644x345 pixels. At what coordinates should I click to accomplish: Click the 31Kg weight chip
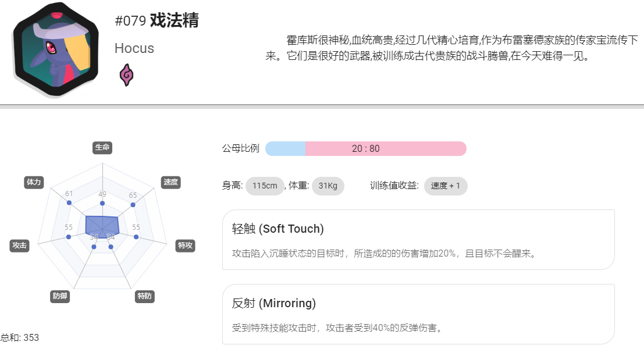coord(328,186)
